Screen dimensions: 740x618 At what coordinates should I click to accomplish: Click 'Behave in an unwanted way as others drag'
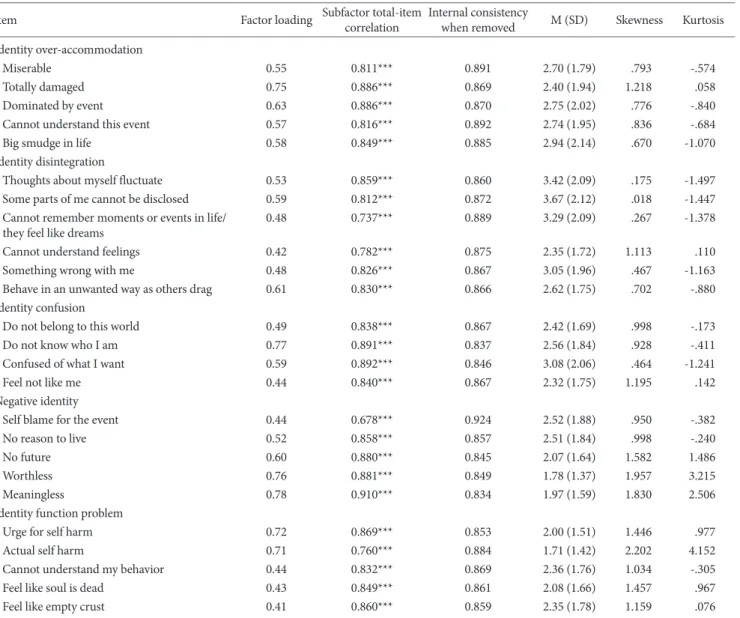point(107,289)
